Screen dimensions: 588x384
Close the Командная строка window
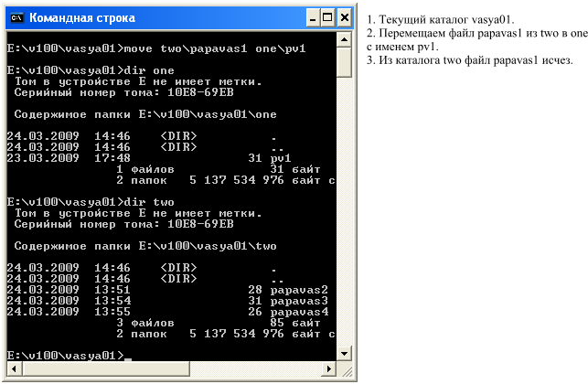344,17
